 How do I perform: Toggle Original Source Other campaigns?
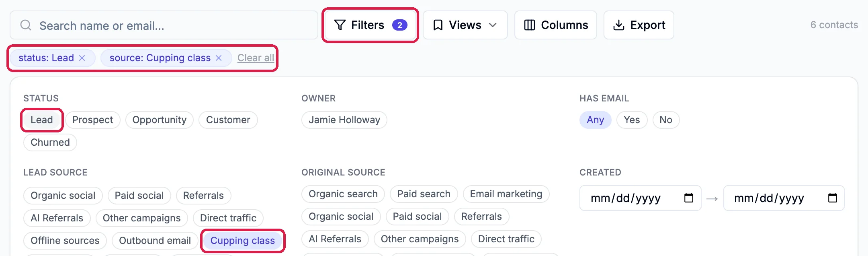(x=420, y=239)
